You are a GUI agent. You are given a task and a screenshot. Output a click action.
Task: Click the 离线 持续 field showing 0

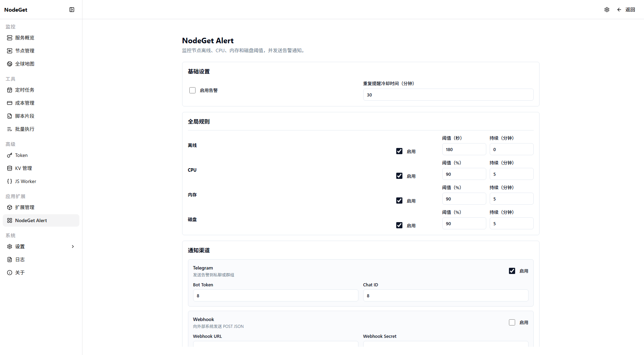(x=511, y=149)
